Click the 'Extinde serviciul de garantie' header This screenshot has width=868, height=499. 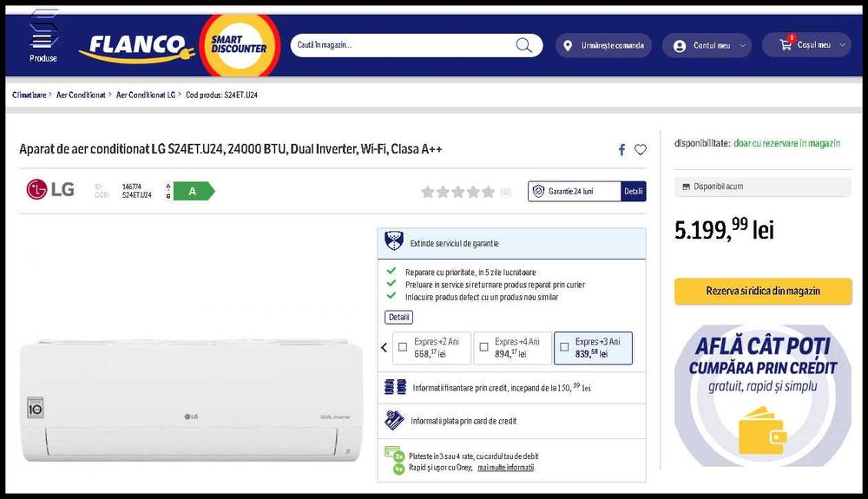(511, 243)
